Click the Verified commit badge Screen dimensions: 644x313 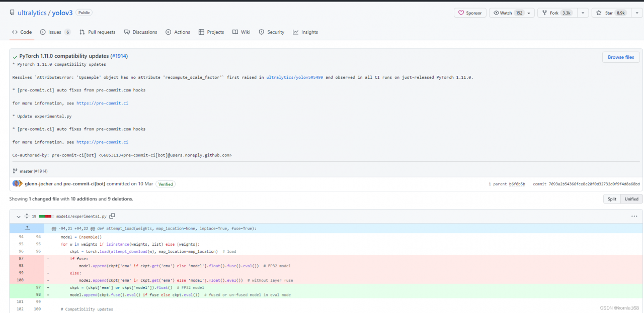coord(166,184)
